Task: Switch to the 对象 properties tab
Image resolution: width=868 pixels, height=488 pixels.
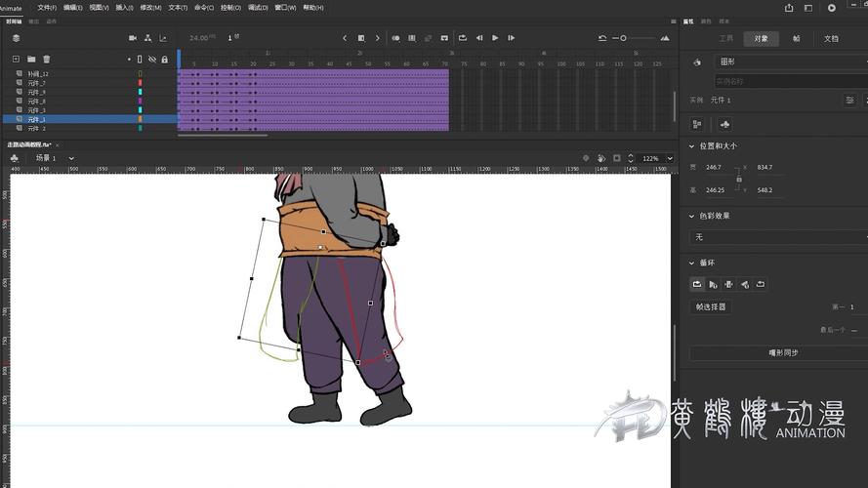Action: coord(762,39)
